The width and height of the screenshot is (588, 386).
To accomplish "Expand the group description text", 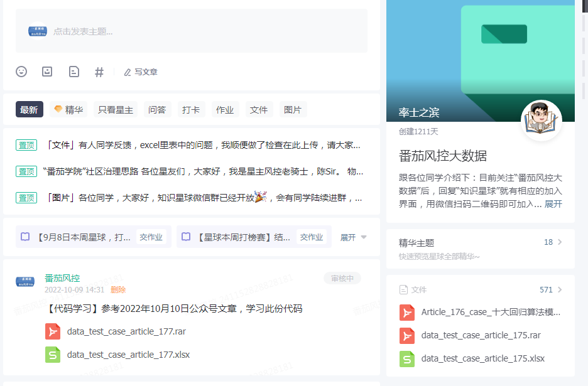I will coord(553,204).
